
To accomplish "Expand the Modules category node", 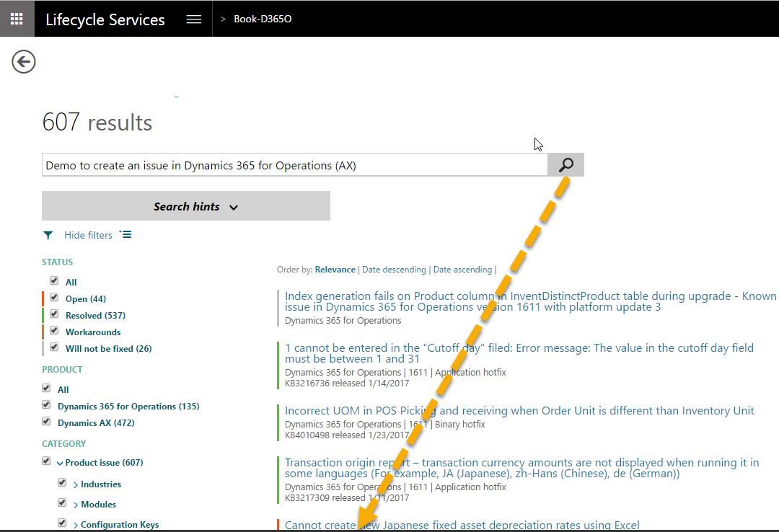I will [x=76, y=505].
